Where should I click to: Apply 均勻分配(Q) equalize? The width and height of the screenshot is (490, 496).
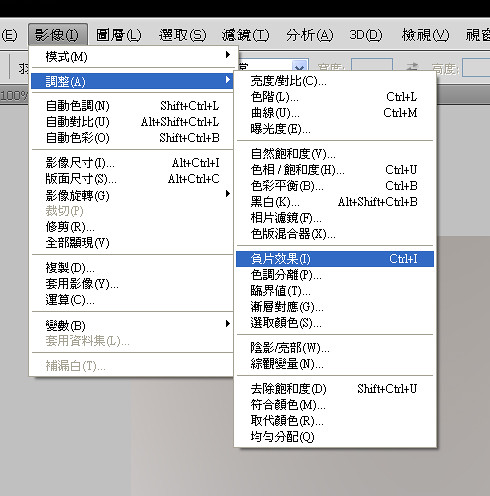click(x=335, y=437)
